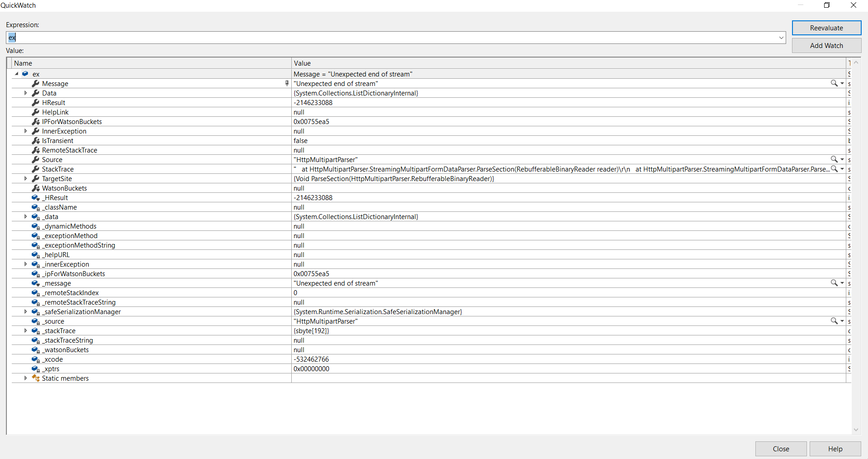Image resolution: width=868 pixels, height=459 pixels.
Task: Click the Add Watch button
Action: pyautogui.click(x=826, y=45)
